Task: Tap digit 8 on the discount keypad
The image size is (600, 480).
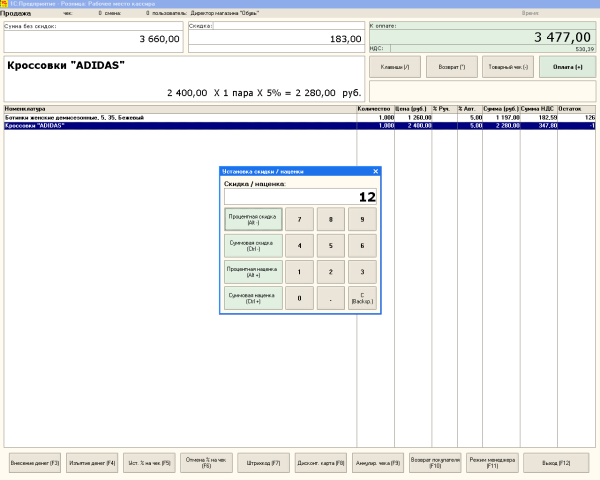Action: (x=331, y=219)
